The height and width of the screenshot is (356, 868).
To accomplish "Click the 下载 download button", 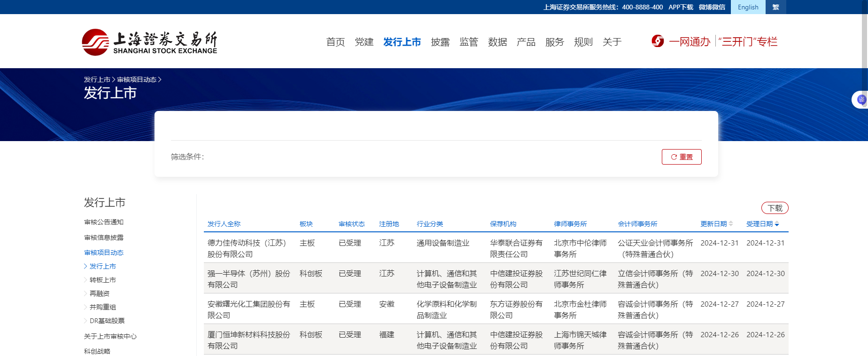I will [775, 208].
